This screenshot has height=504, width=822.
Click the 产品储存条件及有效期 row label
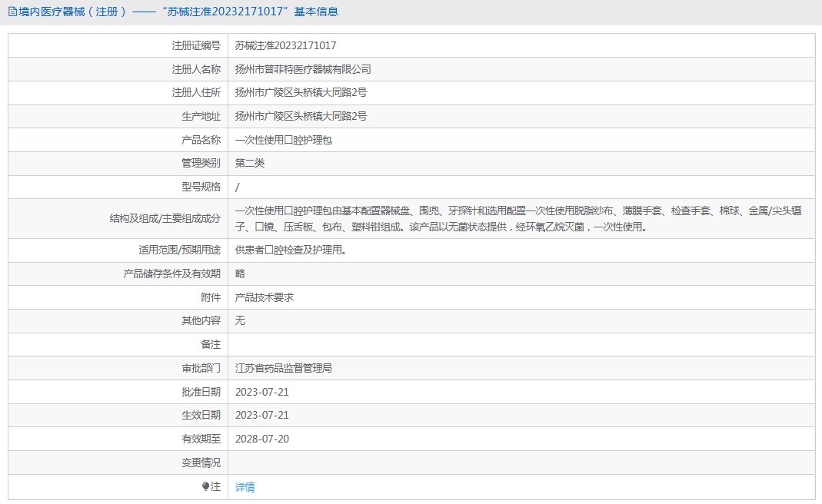[x=171, y=274]
